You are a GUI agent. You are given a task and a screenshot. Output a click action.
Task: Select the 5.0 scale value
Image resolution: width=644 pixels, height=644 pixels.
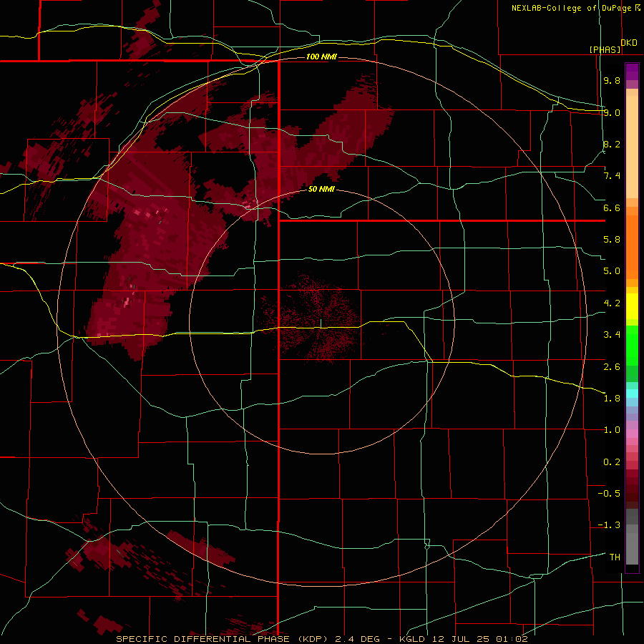click(612, 271)
